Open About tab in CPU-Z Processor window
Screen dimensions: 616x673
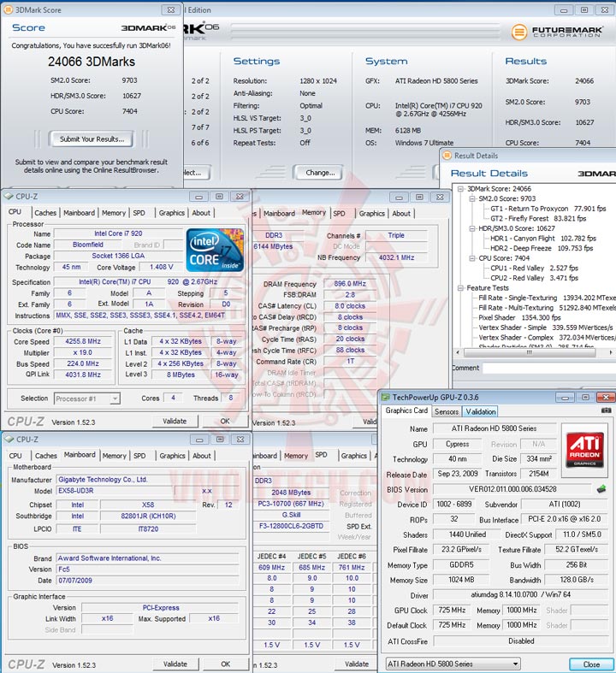[x=201, y=212]
